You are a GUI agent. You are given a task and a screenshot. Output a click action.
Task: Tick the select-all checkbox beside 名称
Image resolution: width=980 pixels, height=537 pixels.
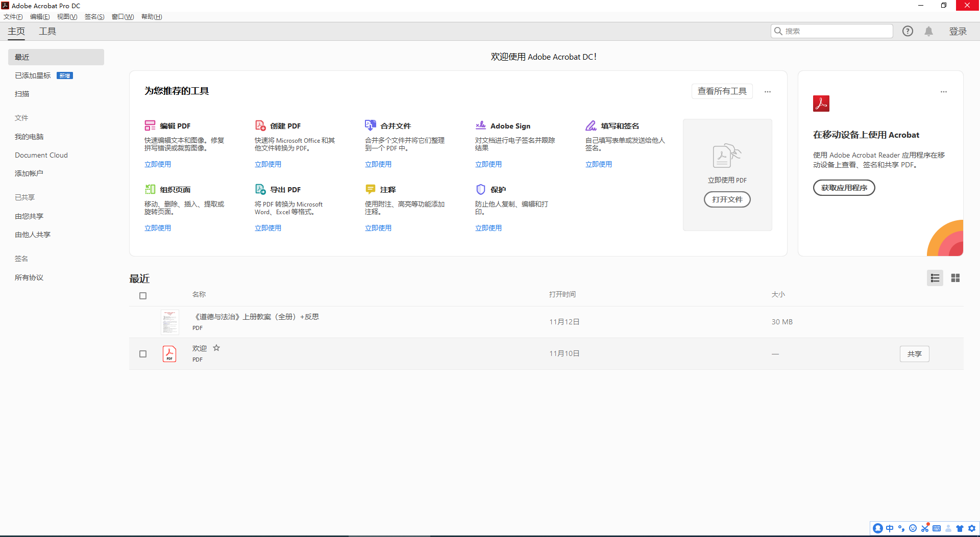click(143, 296)
